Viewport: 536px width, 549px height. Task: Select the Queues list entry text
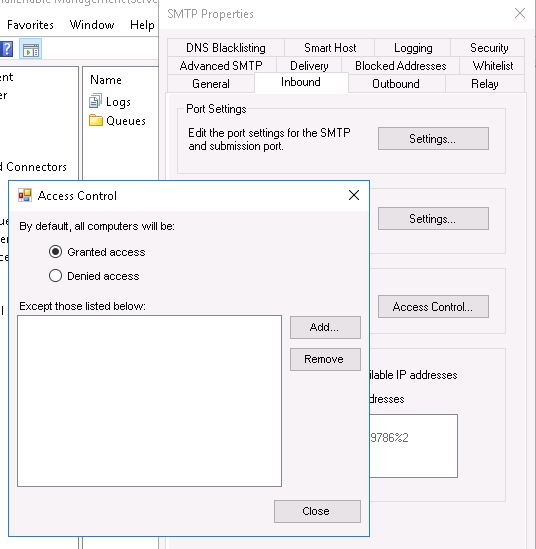point(126,121)
